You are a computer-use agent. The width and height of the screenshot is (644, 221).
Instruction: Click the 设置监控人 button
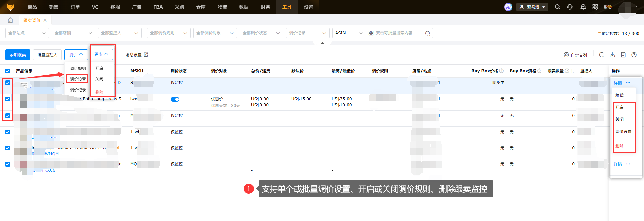click(x=47, y=55)
